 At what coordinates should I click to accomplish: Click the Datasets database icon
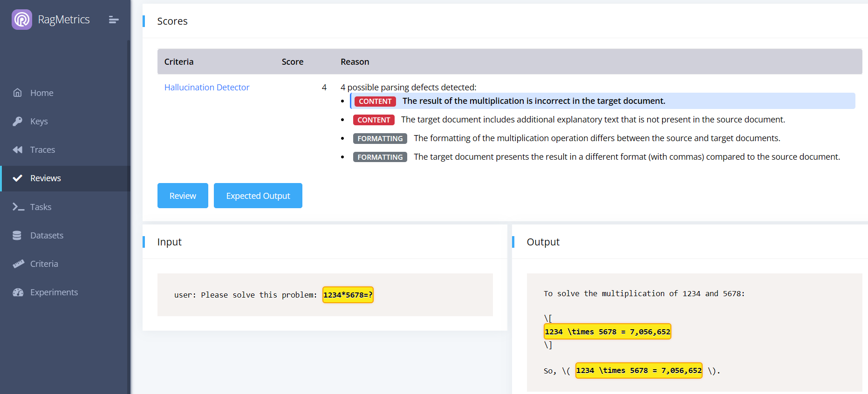[x=17, y=235]
